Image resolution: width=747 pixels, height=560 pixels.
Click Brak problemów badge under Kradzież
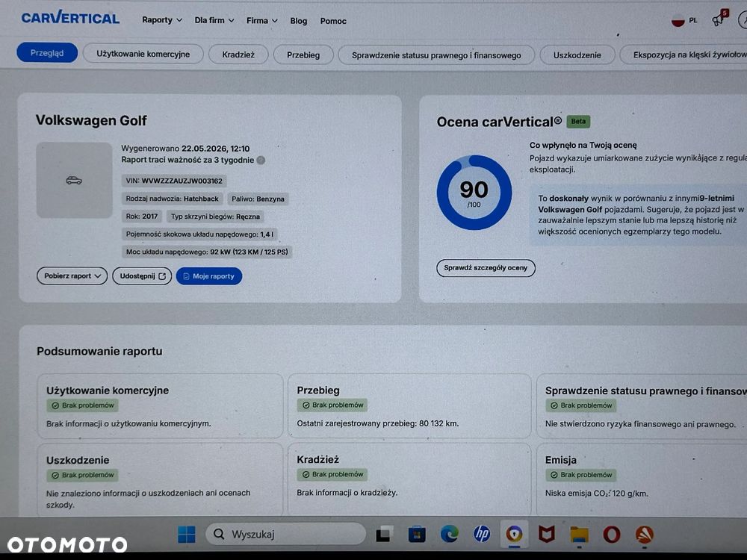332,474
